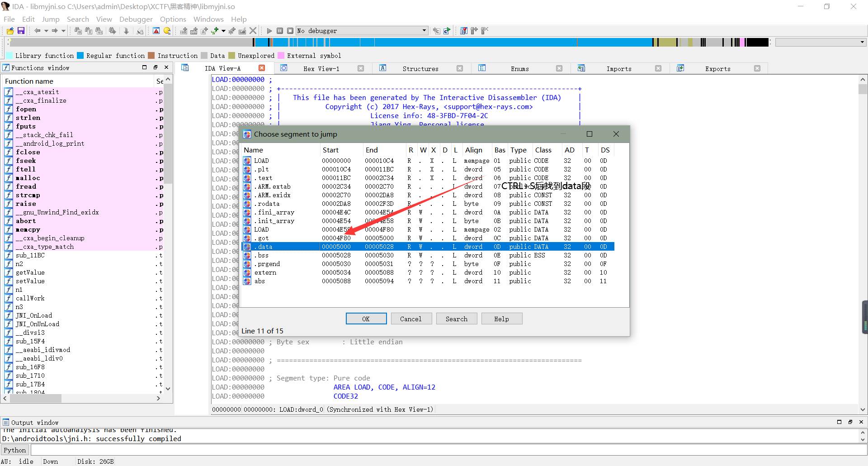Select __android_log_print in the Functions list

(x=84, y=143)
